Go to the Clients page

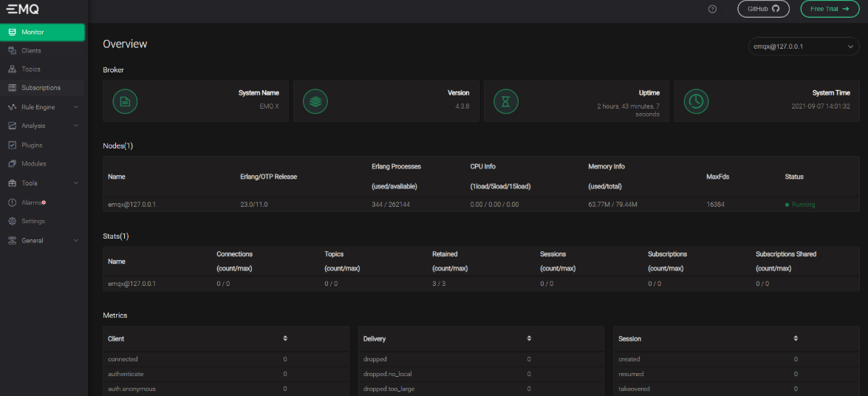43,50
